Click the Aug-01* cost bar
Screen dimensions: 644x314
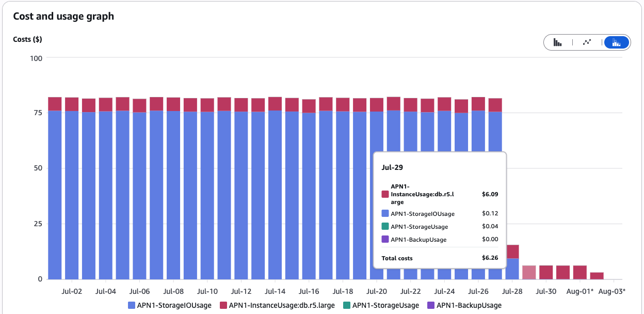(x=580, y=272)
